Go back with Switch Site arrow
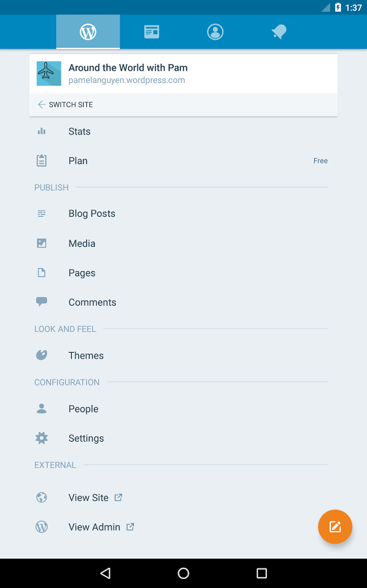 [65, 105]
